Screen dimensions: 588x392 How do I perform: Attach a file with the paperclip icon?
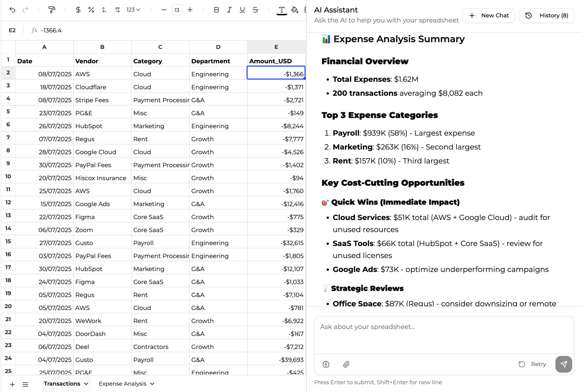[x=346, y=364]
